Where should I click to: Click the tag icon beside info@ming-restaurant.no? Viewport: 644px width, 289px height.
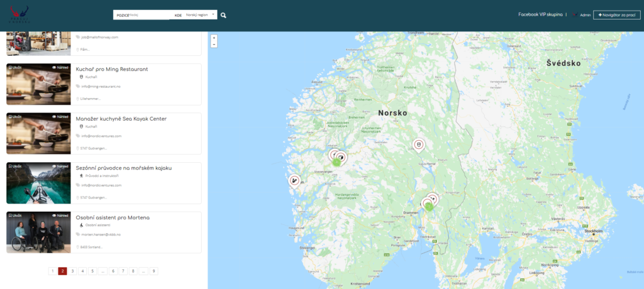[77, 87]
